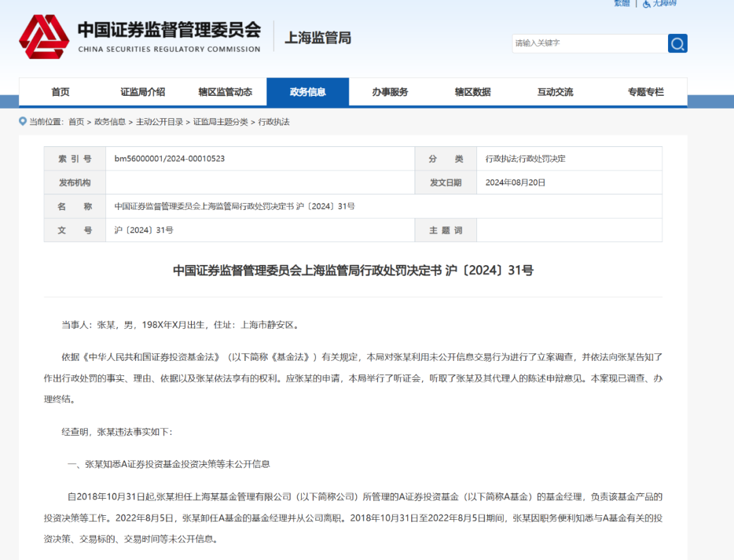Select the 政务信息 navigation tab
Viewport: 734px width, 560px height.
click(x=307, y=92)
